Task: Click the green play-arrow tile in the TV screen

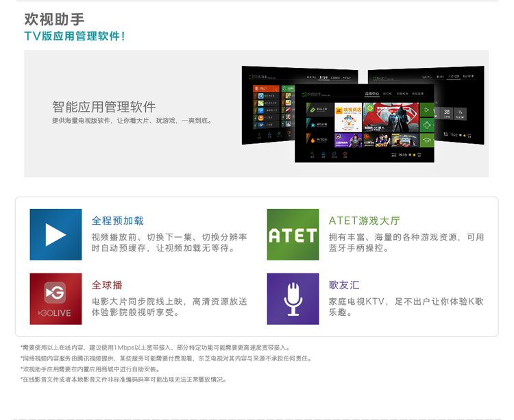Action: pyautogui.click(x=427, y=110)
